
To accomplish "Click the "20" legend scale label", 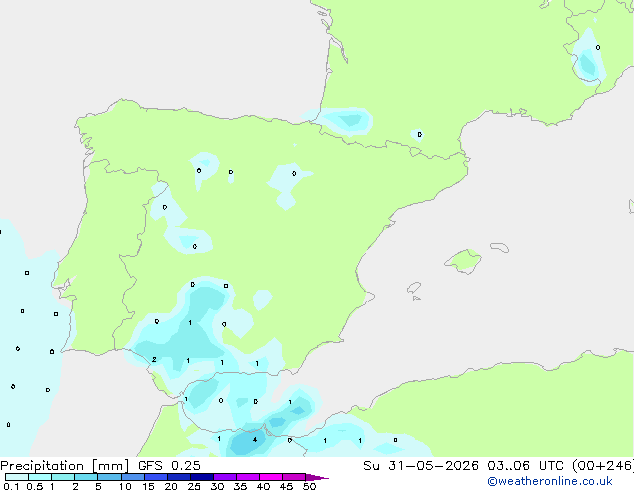I will (171, 486).
